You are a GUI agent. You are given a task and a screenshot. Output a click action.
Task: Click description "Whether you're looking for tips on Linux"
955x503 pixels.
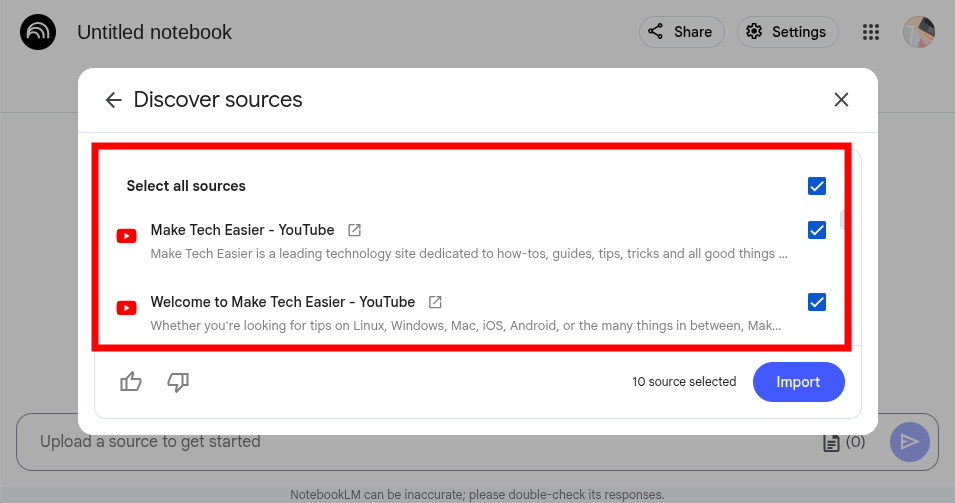point(466,326)
